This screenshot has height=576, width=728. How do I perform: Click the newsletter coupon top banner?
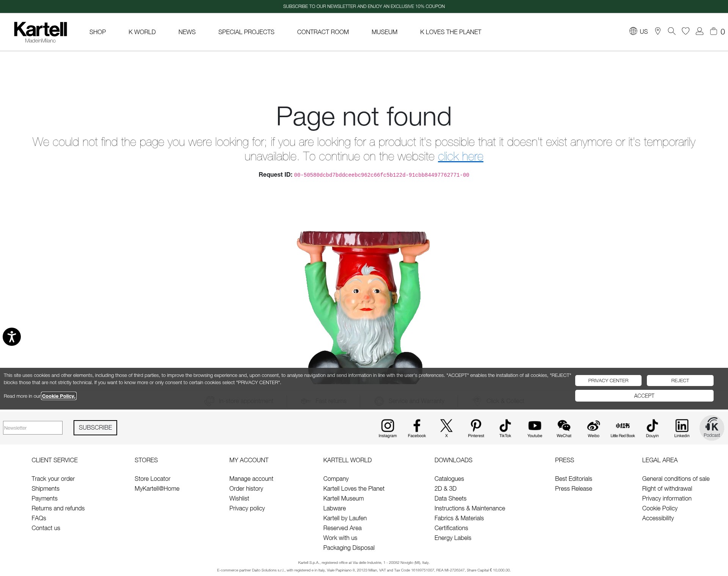(364, 6)
